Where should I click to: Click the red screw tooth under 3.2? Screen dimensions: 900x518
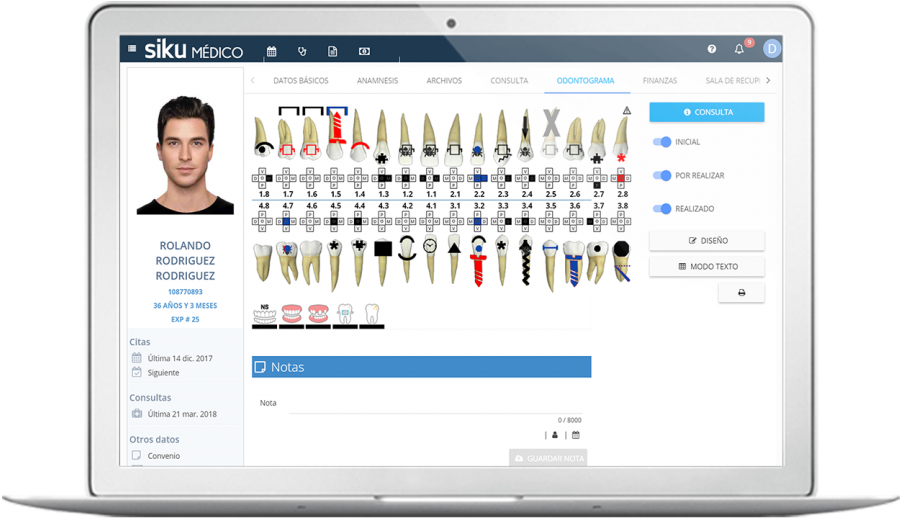click(x=478, y=261)
